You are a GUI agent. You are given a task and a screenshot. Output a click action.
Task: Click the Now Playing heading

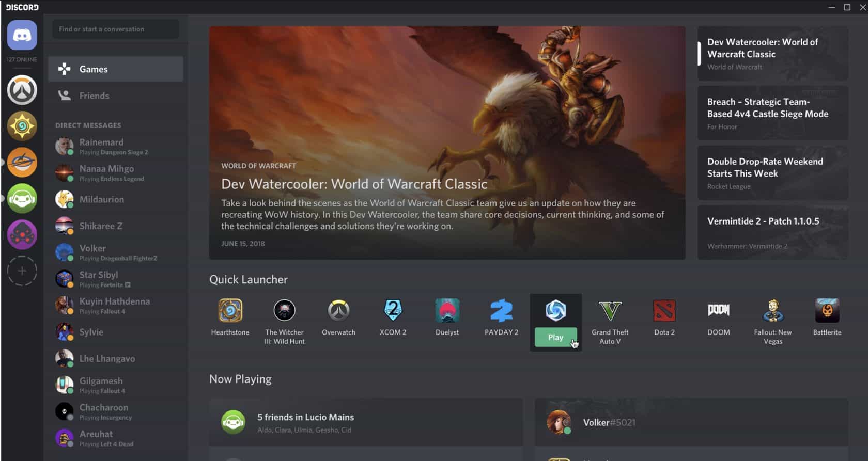pyautogui.click(x=240, y=379)
